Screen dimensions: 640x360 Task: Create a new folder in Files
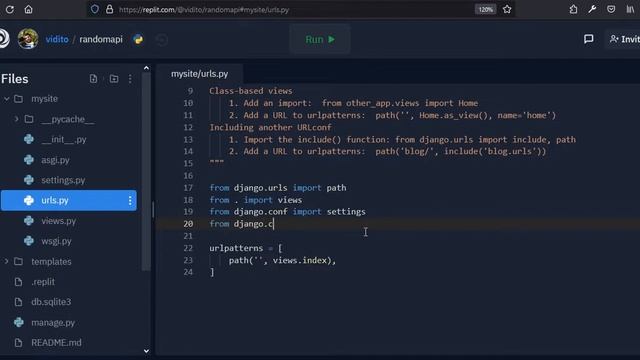114,79
